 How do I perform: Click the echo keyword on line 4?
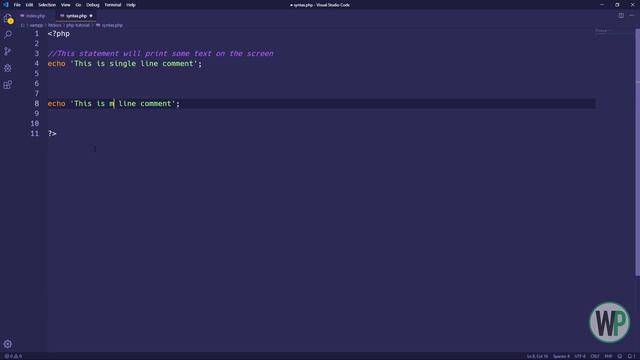pos(57,64)
